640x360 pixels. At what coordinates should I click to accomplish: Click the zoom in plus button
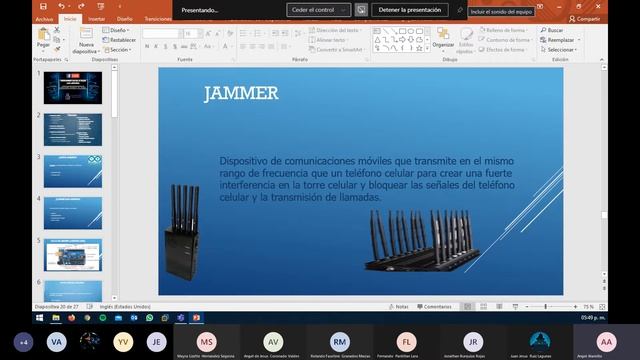click(575, 307)
